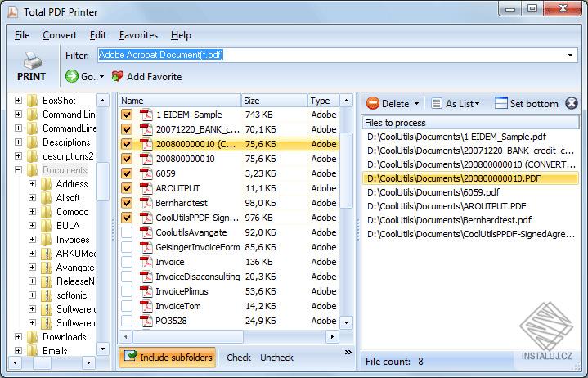Screen dimensions: 588x378
Task: Click the Descriptions folder icon
Action: pos(32,142)
